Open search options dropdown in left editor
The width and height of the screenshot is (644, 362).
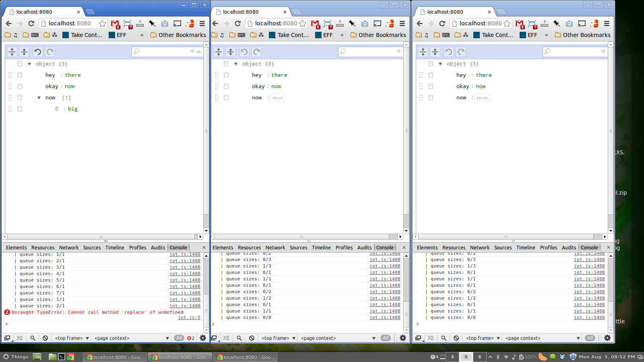(x=192, y=51)
